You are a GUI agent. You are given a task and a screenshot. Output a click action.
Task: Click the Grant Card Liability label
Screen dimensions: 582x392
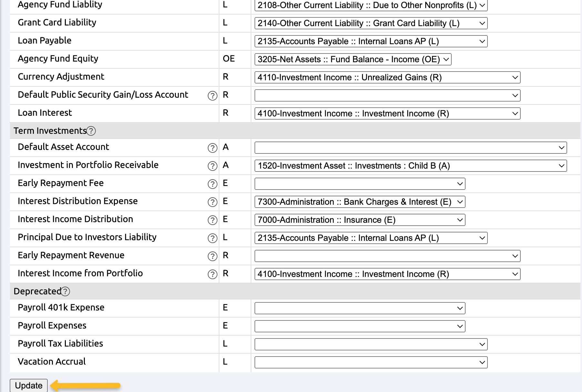(x=57, y=23)
